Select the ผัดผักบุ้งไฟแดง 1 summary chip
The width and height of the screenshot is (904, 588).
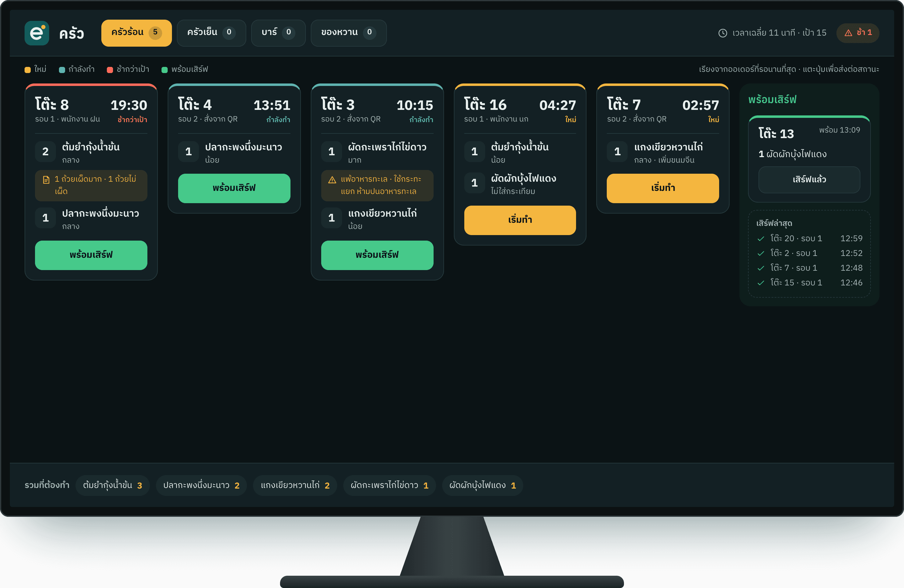pos(482,485)
